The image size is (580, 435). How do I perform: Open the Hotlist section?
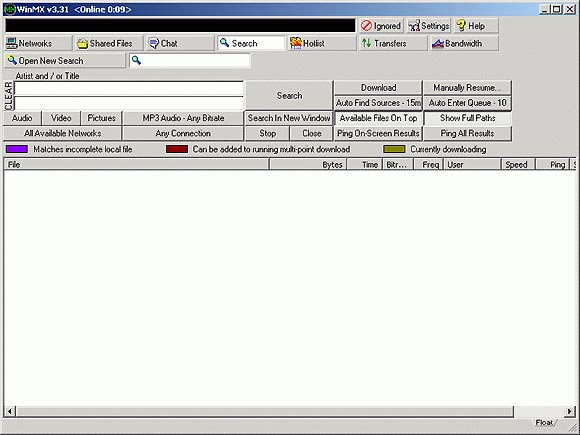322,43
